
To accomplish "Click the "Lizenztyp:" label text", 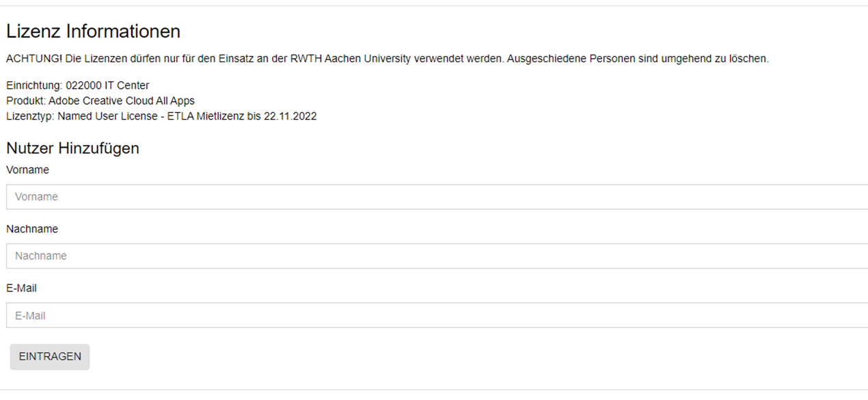I will (x=30, y=116).
